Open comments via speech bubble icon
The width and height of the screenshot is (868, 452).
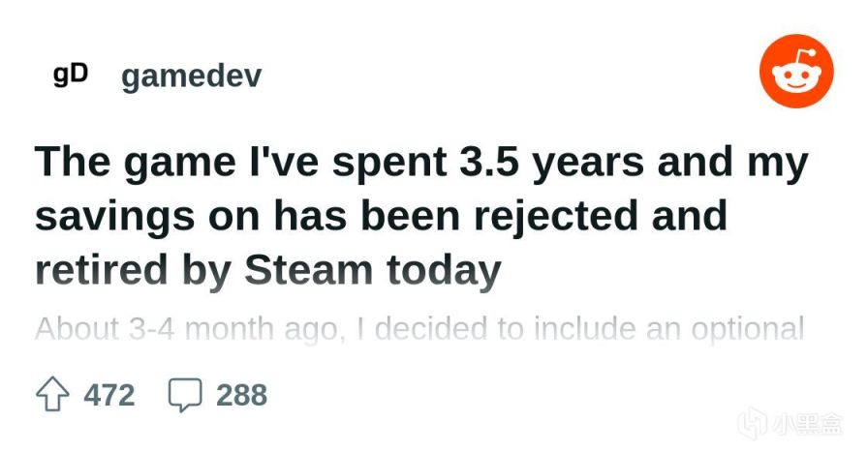[185, 395]
